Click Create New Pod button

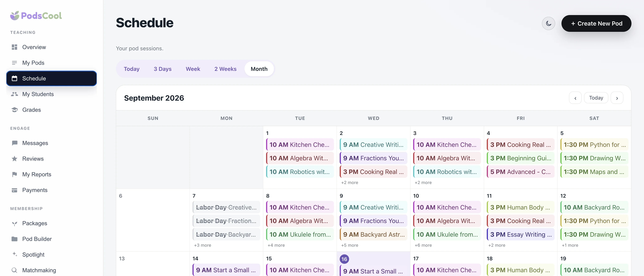(596, 24)
